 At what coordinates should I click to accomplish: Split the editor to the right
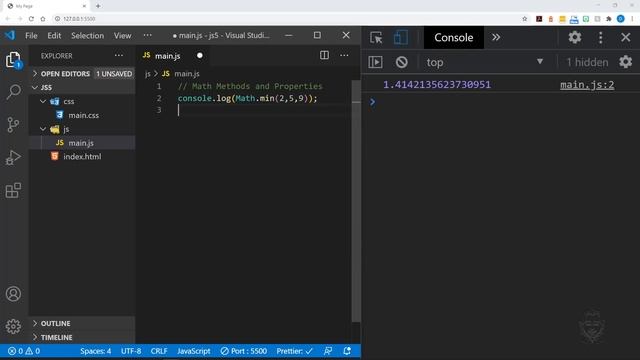(324, 55)
